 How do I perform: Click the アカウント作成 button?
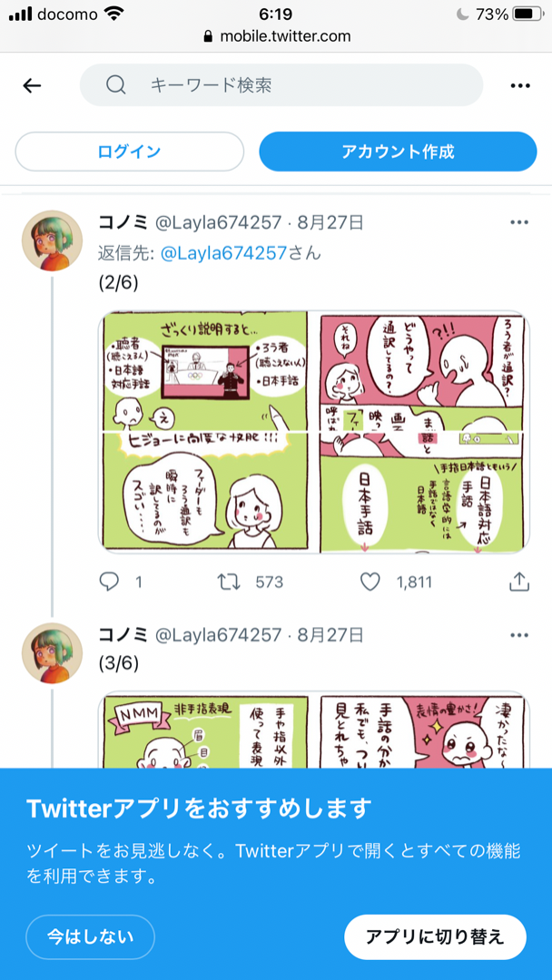399,152
